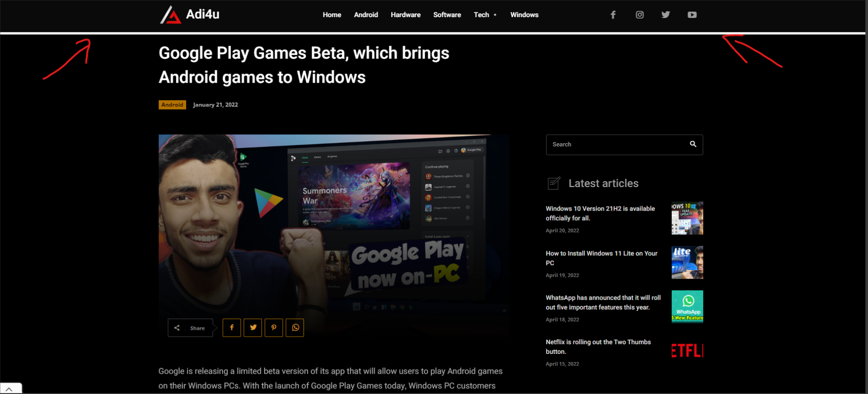
Task: Open the Netflix article thumbnail
Action: tap(687, 351)
